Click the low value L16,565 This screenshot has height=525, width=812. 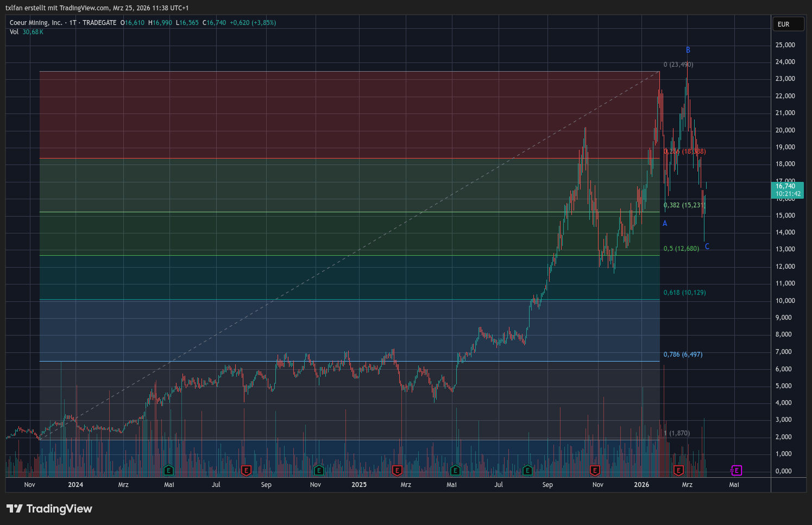click(187, 23)
